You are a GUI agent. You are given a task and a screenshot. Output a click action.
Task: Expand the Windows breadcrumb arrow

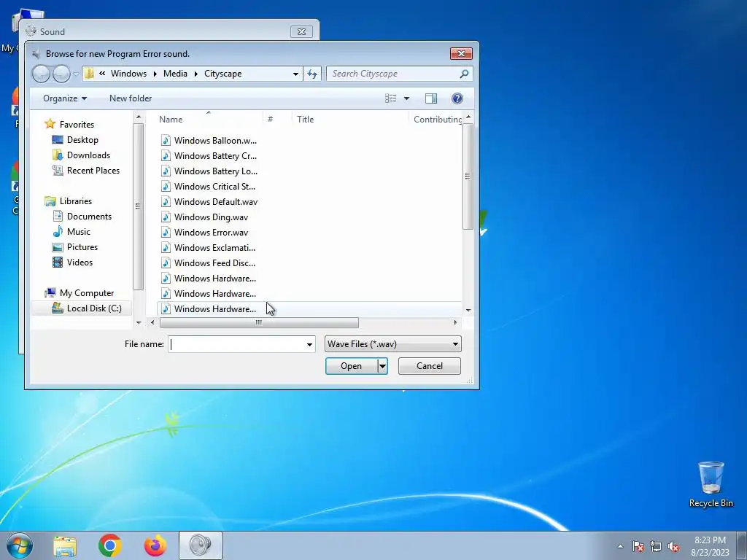tap(155, 74)
